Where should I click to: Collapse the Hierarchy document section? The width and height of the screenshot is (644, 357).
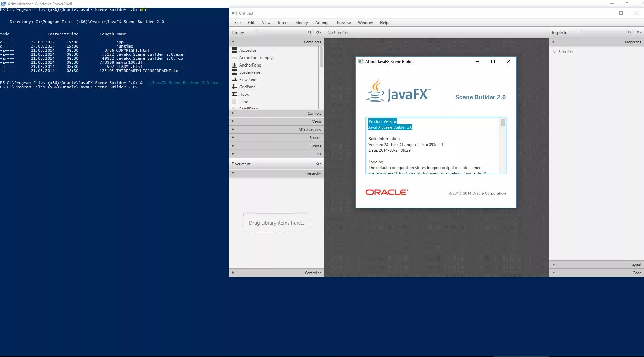click(233, 173)
